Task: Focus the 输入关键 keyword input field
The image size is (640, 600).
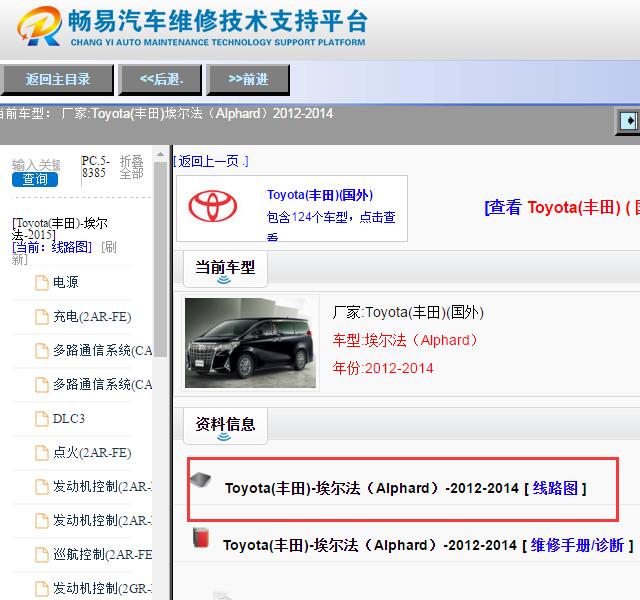Action: [x=36, y=165]
